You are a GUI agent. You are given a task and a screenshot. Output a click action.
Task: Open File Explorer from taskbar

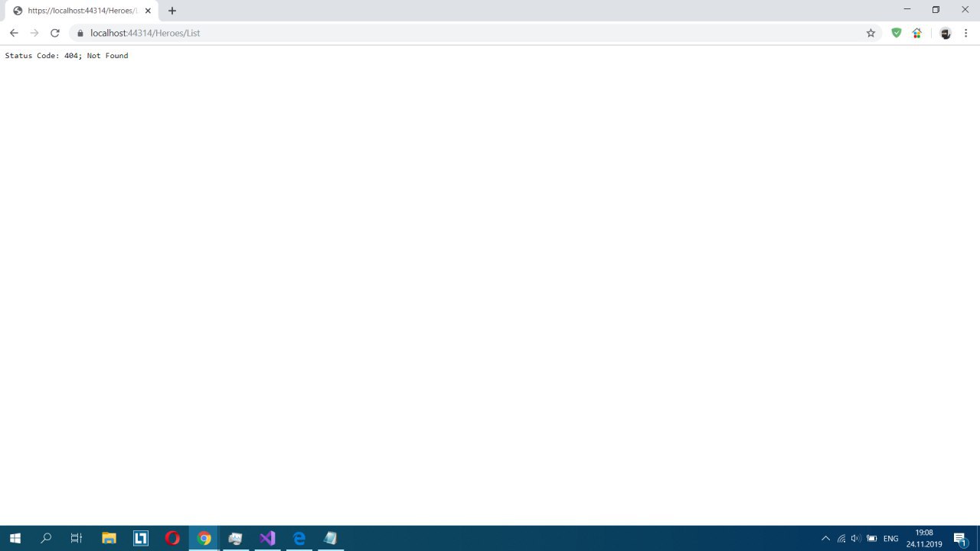click(109, 538)
